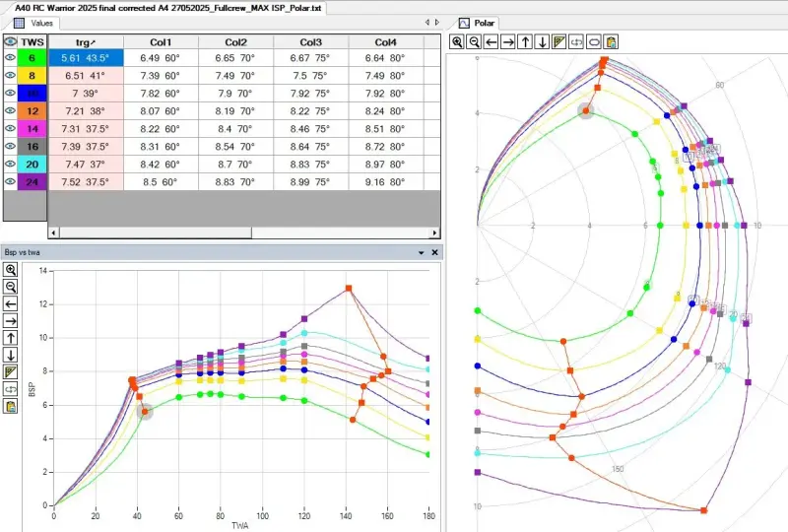Hide the TWS 6 curve with eye icon
Screen dimensions: 788x532
11,59
